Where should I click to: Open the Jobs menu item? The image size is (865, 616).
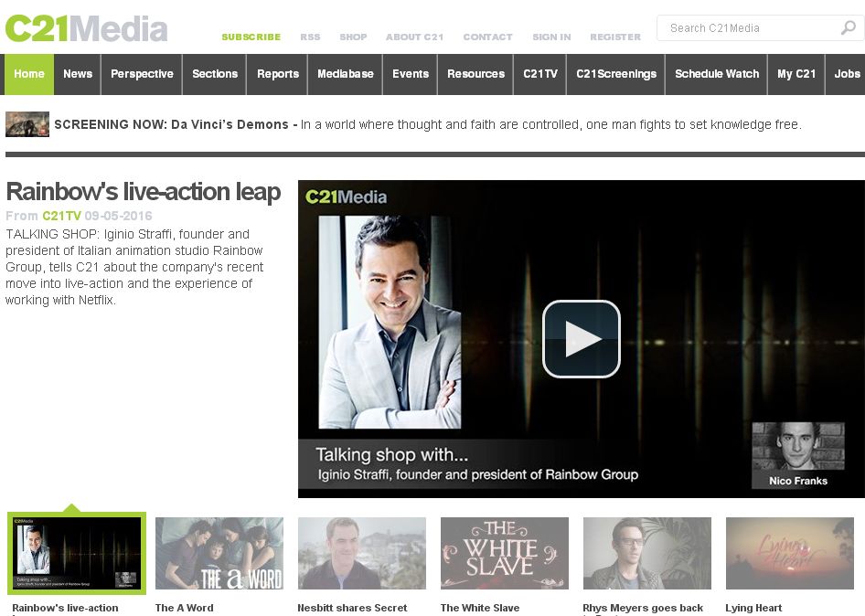click(x=847, y=74)
